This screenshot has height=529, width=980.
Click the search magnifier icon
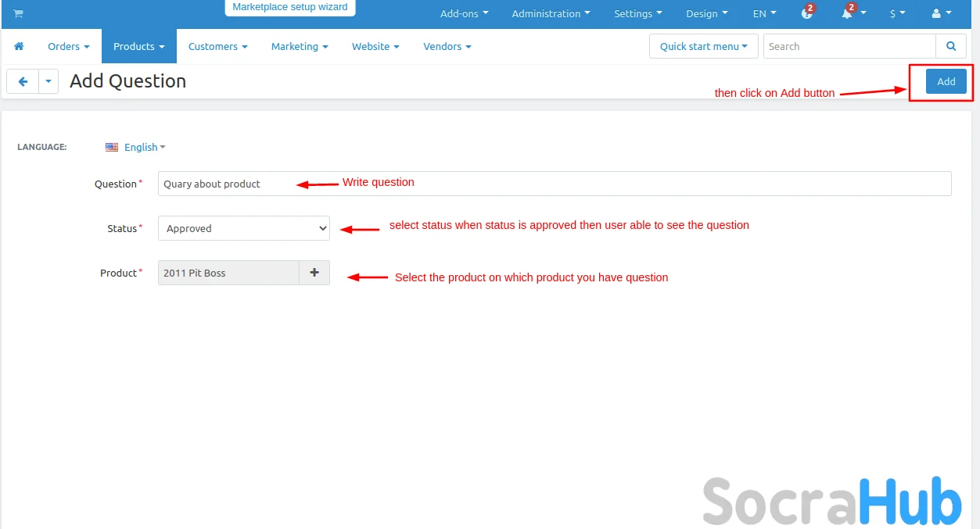(x=951, y=47)
